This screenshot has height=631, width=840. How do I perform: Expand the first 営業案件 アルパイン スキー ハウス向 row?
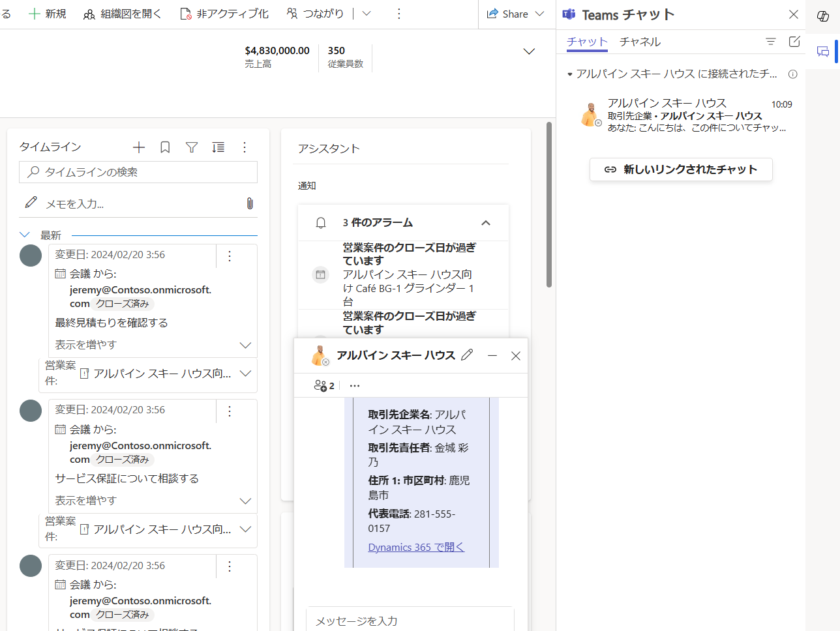point(246,374)
